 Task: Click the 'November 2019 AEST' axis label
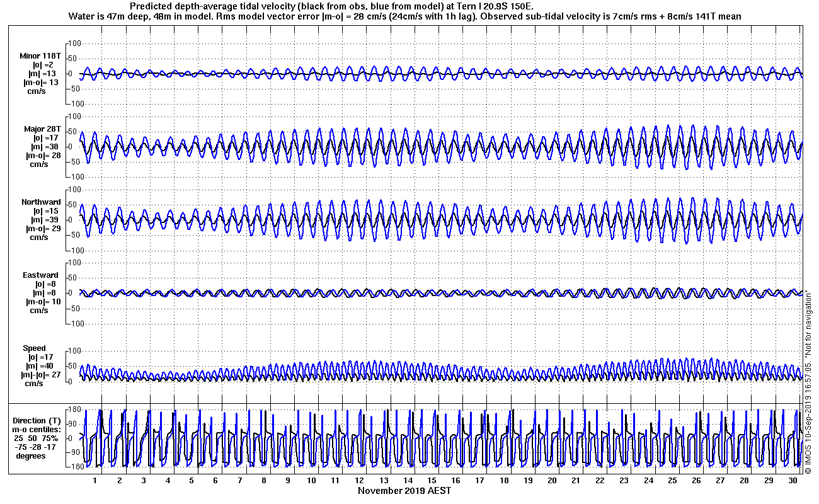pos(404,490)
